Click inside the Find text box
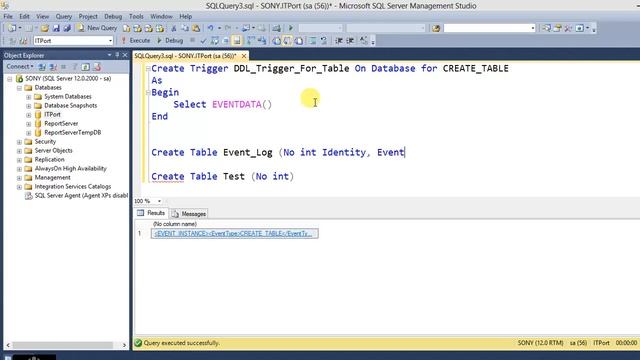This screenshot has height=360, width=640. pos(487,28)
